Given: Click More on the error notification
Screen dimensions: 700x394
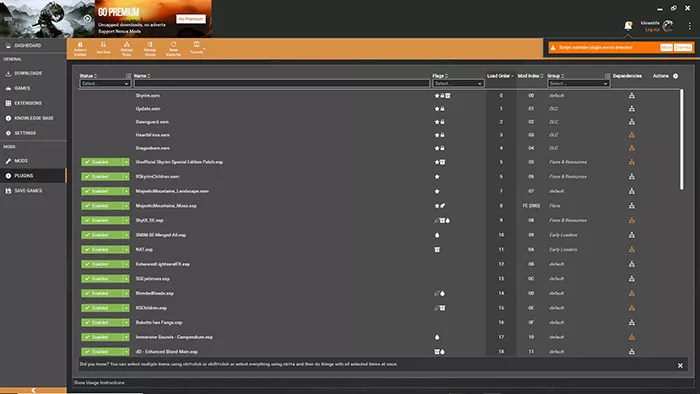Looking at the screenshot, I should pyautogui.click(x=666, y=47).
